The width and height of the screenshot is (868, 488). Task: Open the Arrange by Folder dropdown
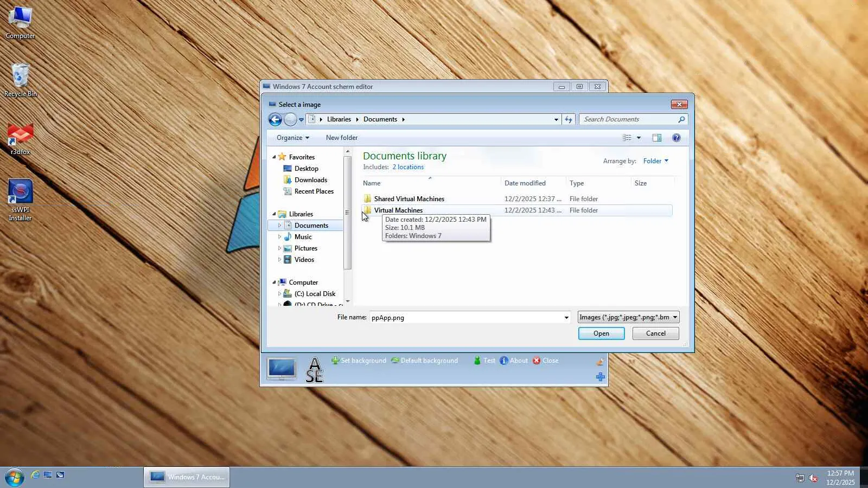click(656, 161)
